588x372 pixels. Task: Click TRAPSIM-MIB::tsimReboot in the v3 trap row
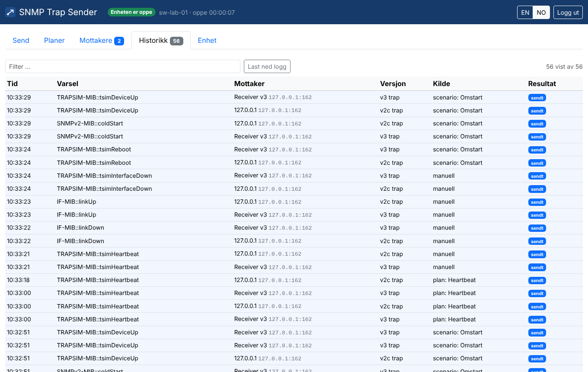coord(94,149)
